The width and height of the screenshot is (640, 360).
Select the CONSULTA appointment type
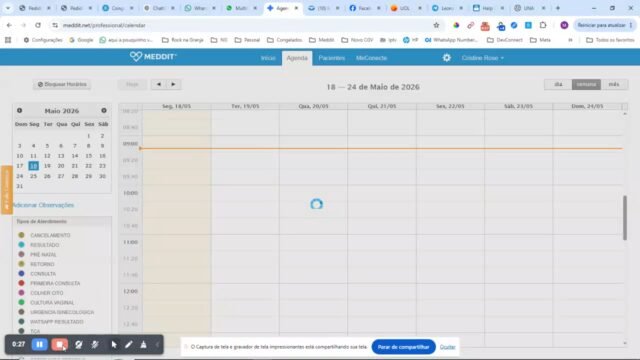tap(43, 274)
